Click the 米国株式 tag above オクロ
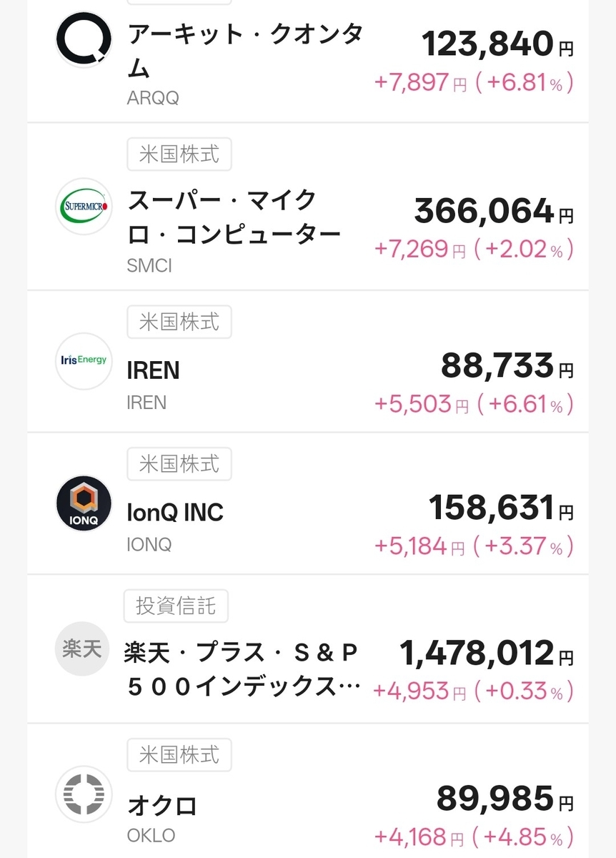The image size is (616, 858). click(179, 754)
